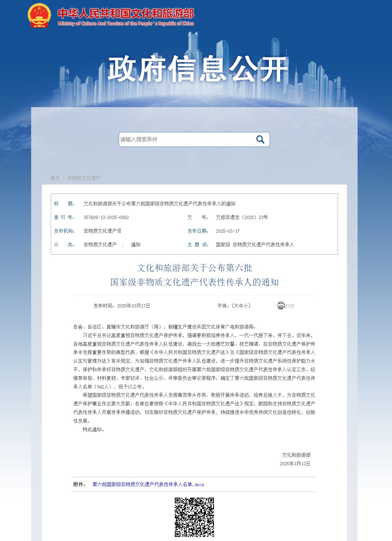Click the keyword 国家级 非物质文化遗产代表性传承人
Image resolution: width=392 pixels, height=541 pixels.
[x=255, y=245]
